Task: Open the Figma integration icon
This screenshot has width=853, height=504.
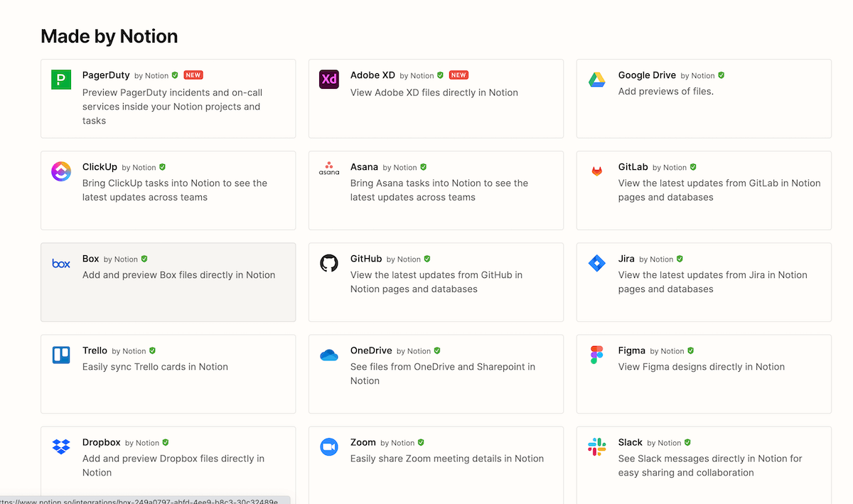Action: (x=596, y=355)
